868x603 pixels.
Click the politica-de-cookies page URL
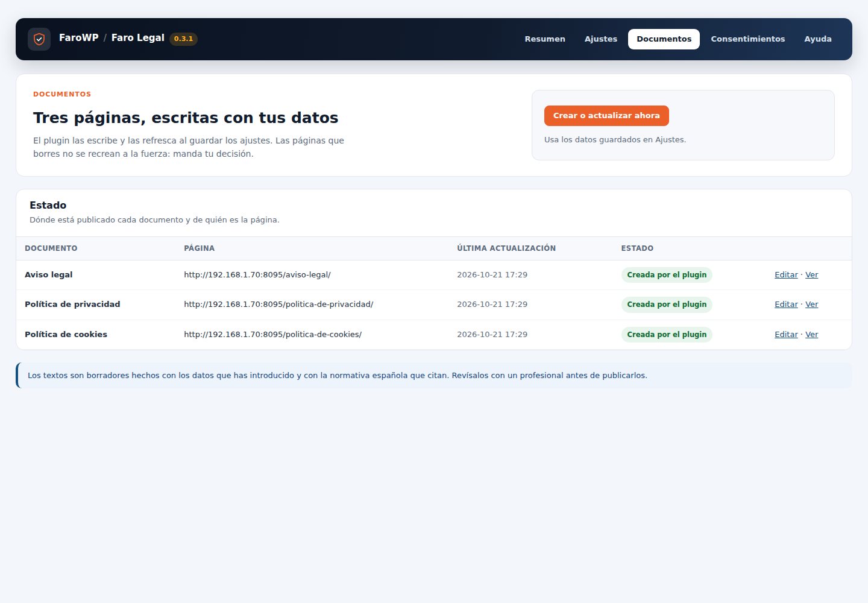[x=273, y=335]
